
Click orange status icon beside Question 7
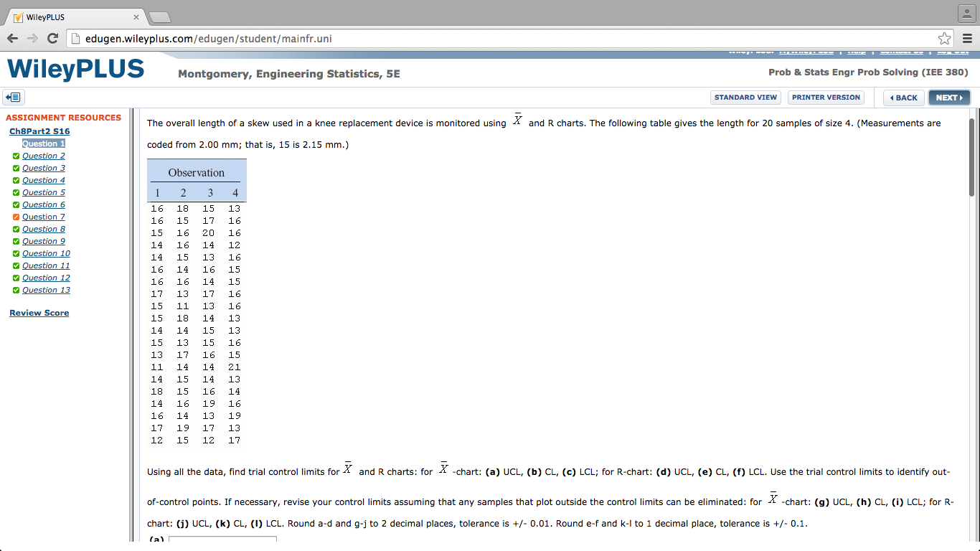pos(16,217)
